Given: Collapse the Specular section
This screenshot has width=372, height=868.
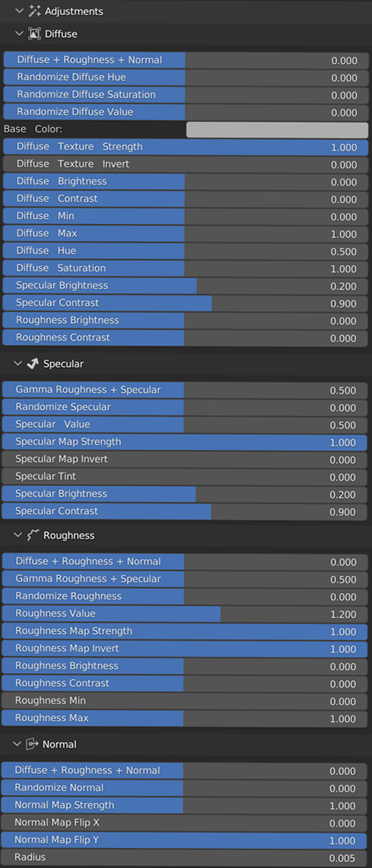Looking at the screenshot, I should [19, 364].
